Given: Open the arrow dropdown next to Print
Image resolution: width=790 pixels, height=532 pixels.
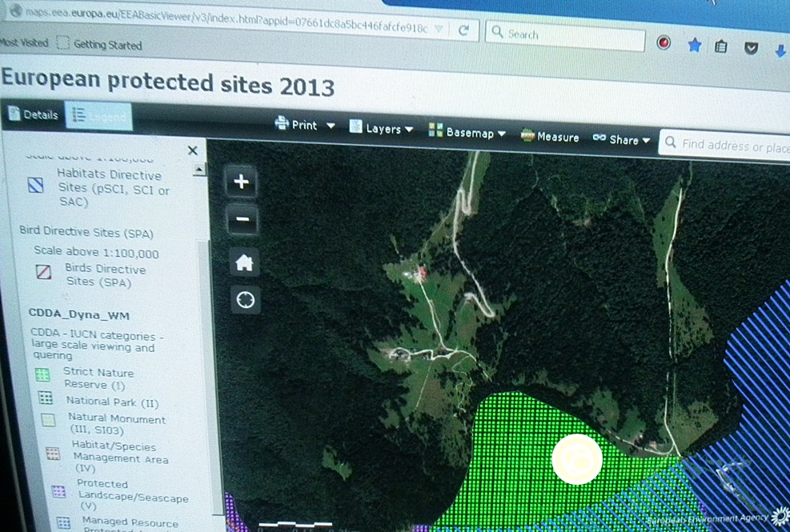Looking at the screenshot, I should coord(331,126).
